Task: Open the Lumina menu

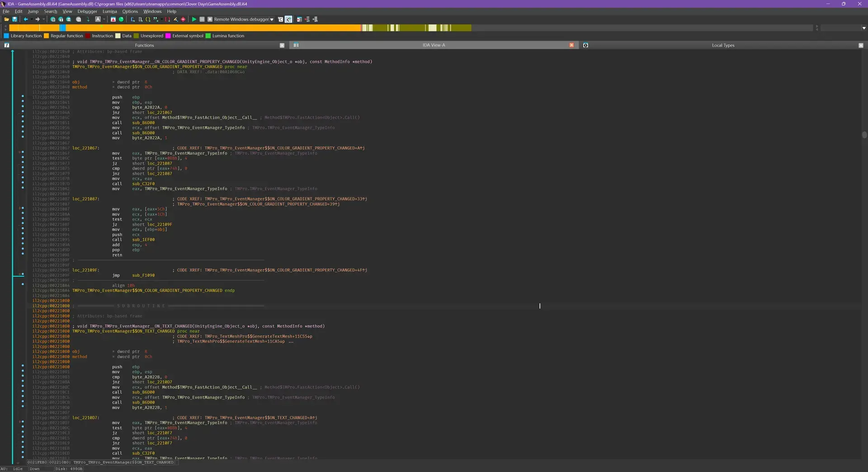Action: click(x=109, y=11)
